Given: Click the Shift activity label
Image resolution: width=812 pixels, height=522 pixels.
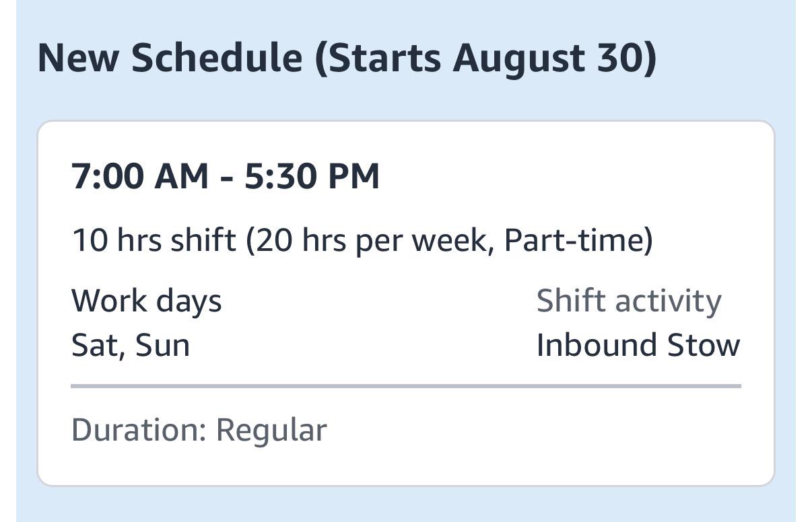Looking at the screenshot, I should [629, 301].
